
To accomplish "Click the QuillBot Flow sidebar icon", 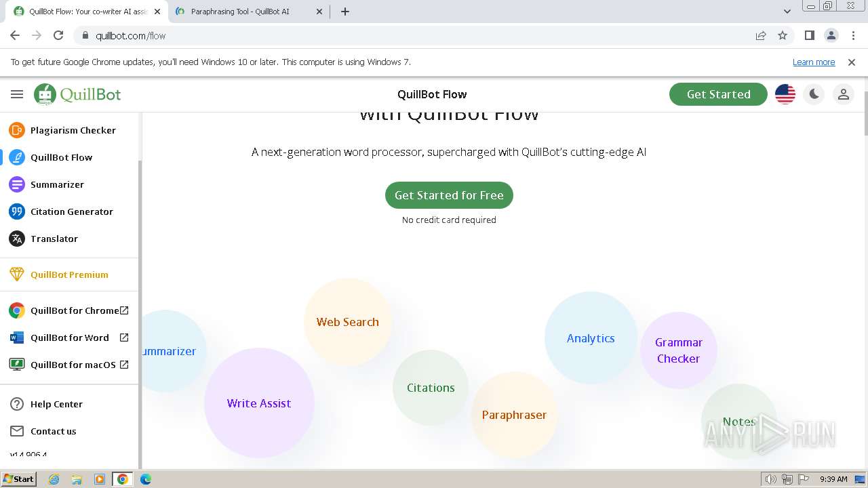I will point(17,157).
